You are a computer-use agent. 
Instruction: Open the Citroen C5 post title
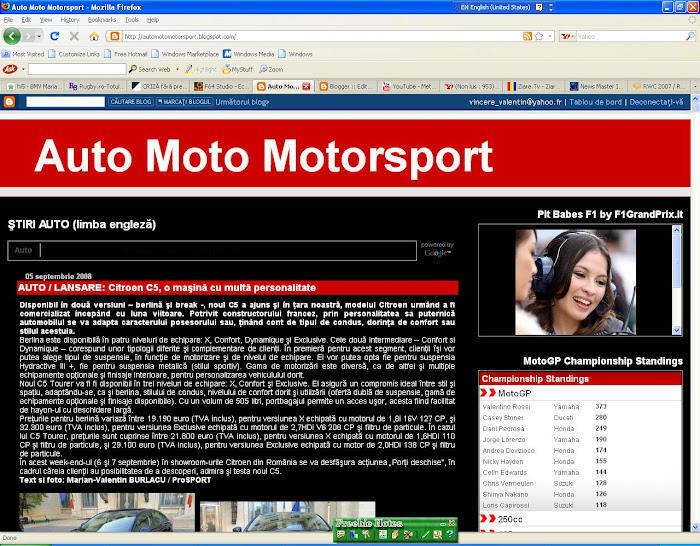click(x=167, y=288)
